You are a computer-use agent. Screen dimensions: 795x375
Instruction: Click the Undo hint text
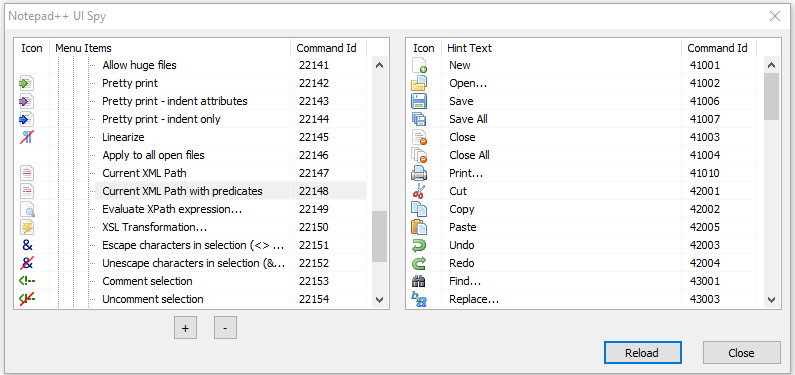tap(462, 245)
